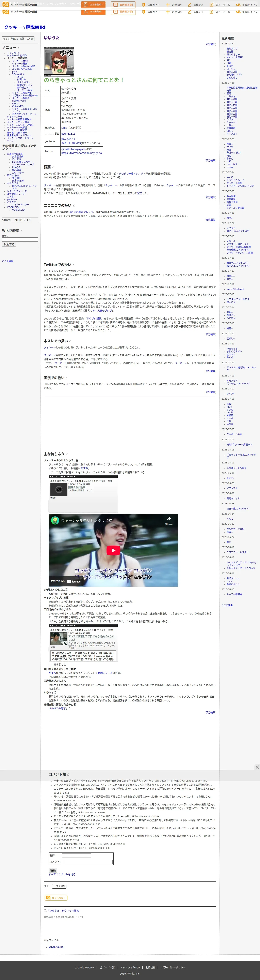Click edit pencil beside 主な持ちネタ heading
The height and width of the screenshot is (980, 260).
(67, 454)
